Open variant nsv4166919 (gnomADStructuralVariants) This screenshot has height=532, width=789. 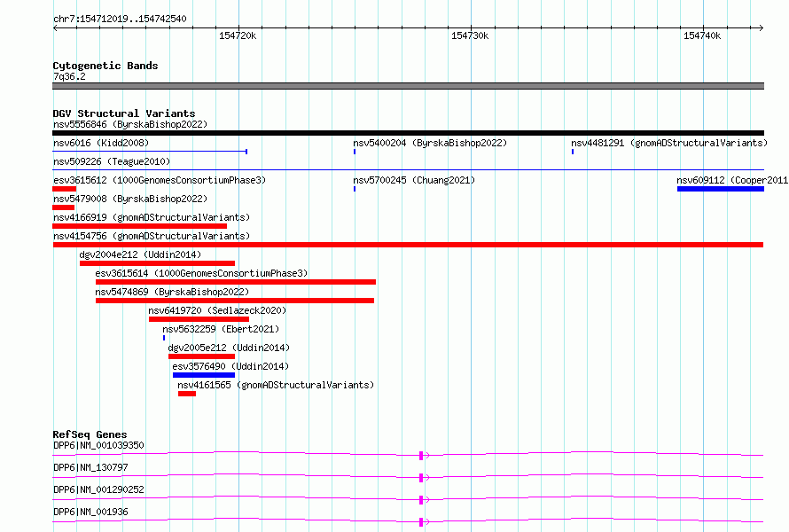click(x=152, y=217)
